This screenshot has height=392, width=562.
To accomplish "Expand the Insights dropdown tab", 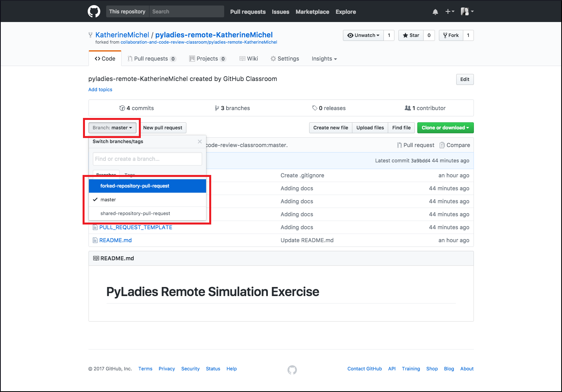I will [x=324, y=59].
